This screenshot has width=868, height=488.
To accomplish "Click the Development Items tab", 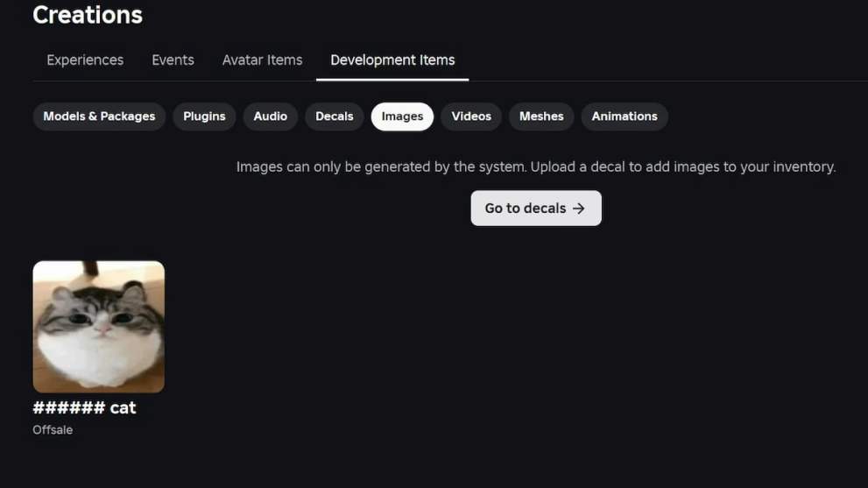I will (392, 60).
